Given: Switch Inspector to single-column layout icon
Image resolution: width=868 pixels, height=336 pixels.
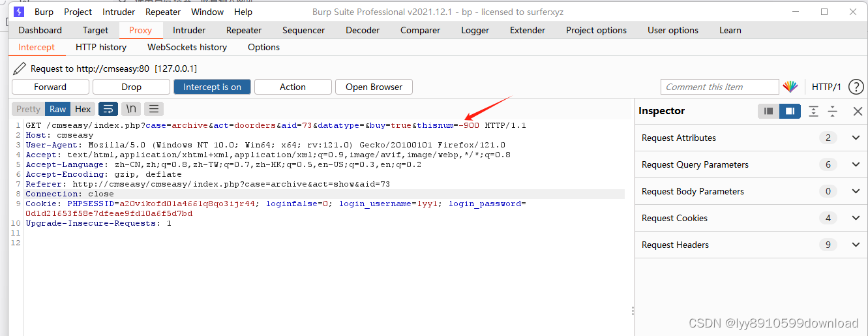Looking at the screenshot, I should click(768, 112).
